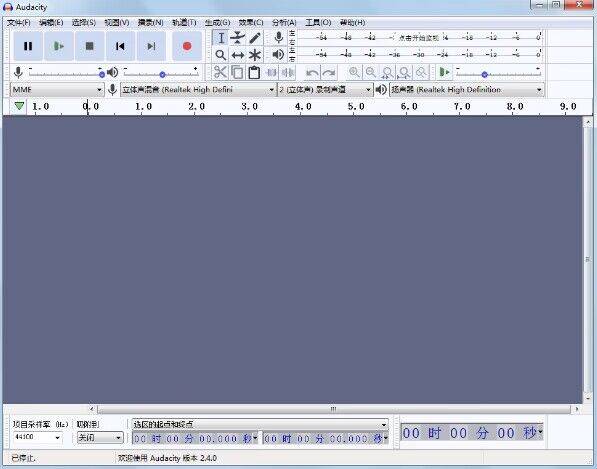597x469 pixels.
Task: Open the 文件(F) menu
Action: pos(19,22)
